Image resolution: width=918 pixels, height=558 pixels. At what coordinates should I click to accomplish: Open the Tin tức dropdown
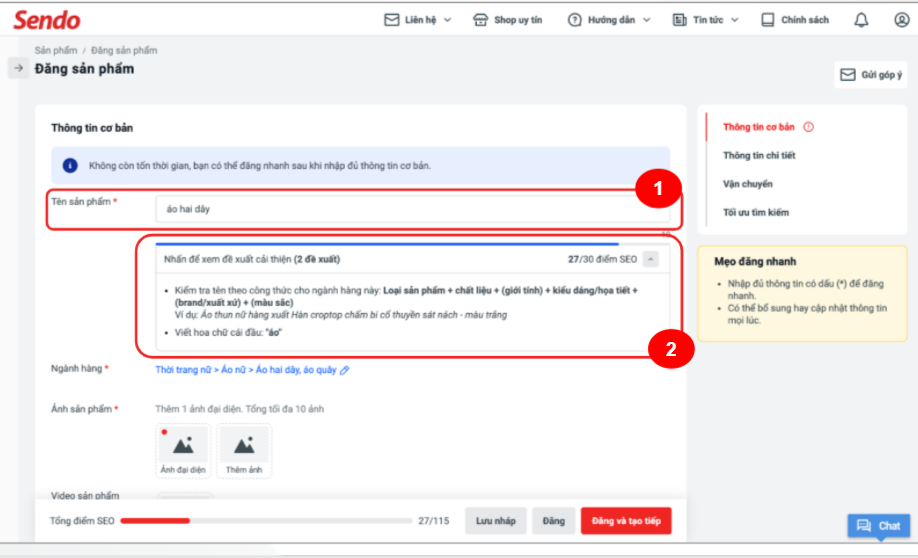pos(706,20)
